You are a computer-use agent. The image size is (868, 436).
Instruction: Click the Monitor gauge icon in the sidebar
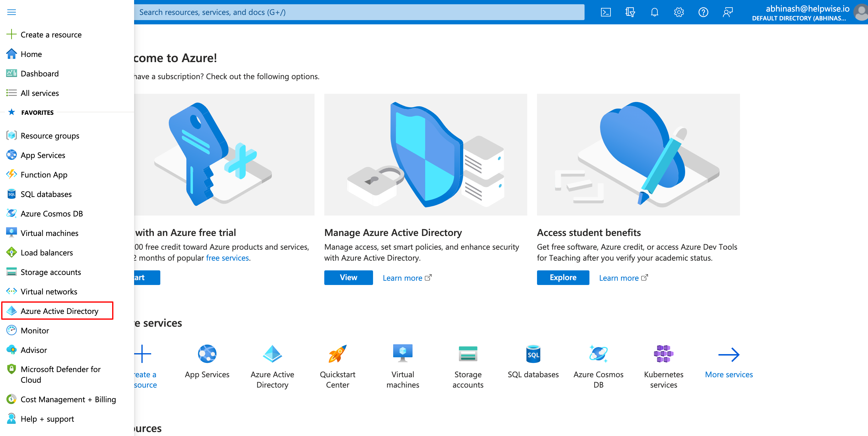click(12, 330)
